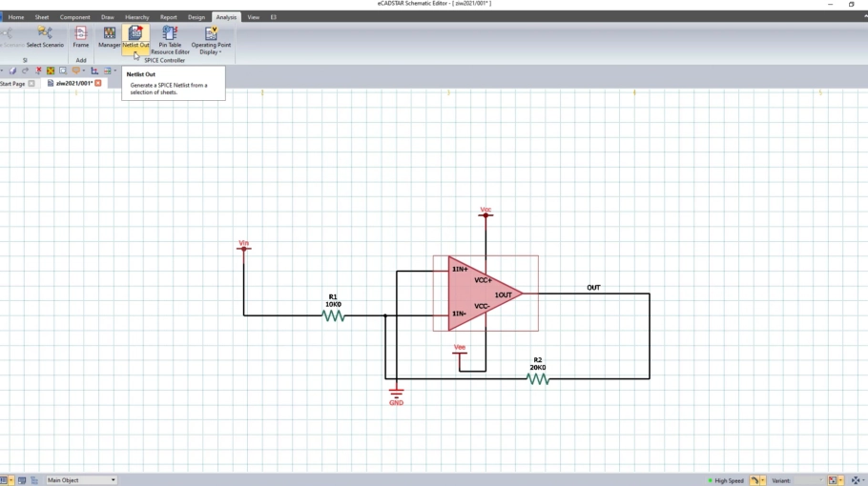Viewport: 868px width, 486px height.
Task: Click the orange routing icon in status bar
Action: pos(754,480)
